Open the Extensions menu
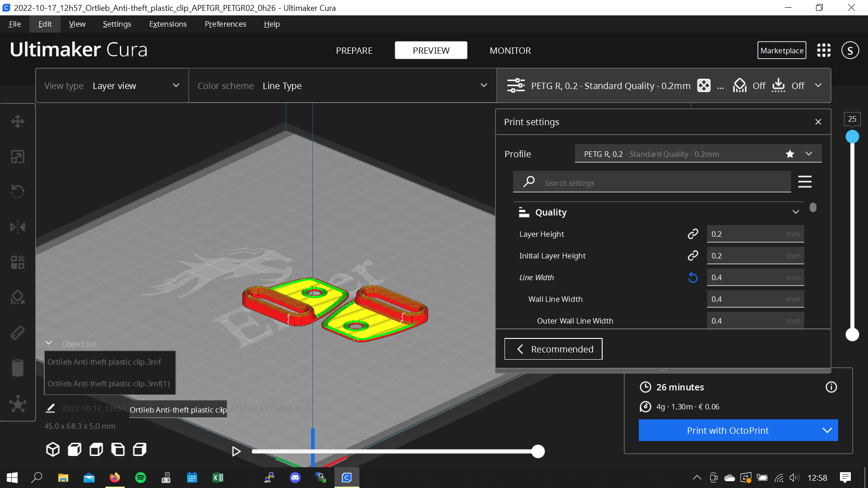868x488 pixels. (168, 24)
